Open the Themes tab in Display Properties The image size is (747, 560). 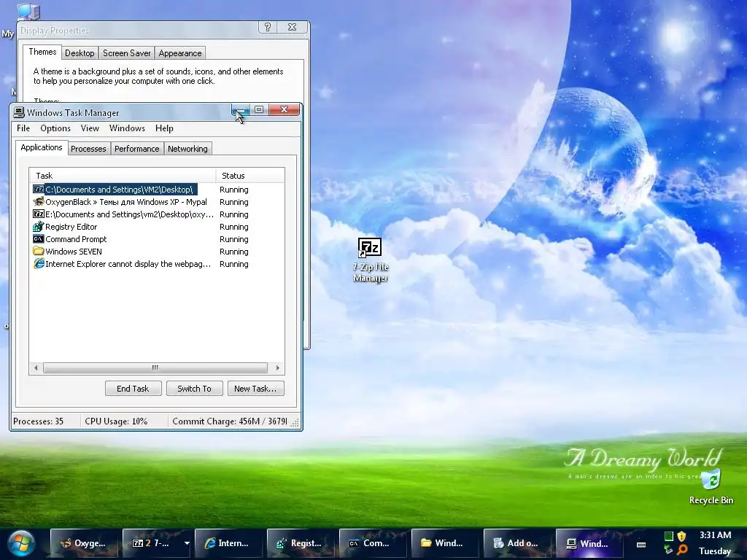(x=42, y=52)
